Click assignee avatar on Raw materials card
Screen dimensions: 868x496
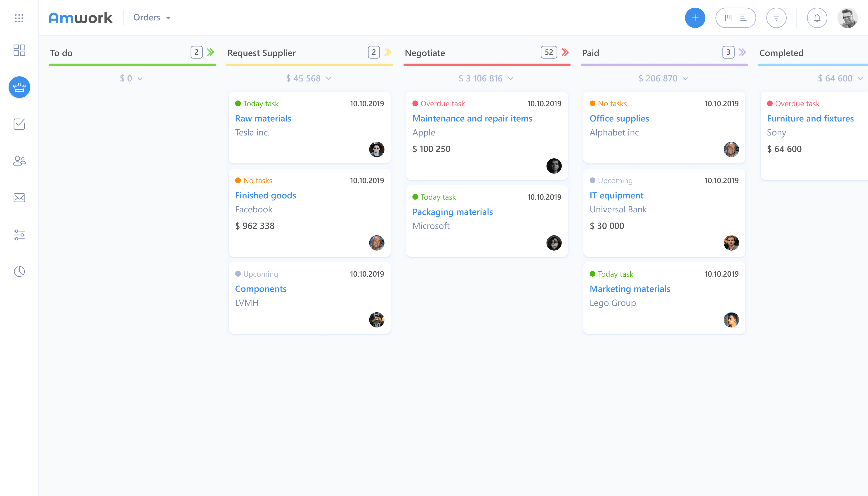[x=377, y=149]
